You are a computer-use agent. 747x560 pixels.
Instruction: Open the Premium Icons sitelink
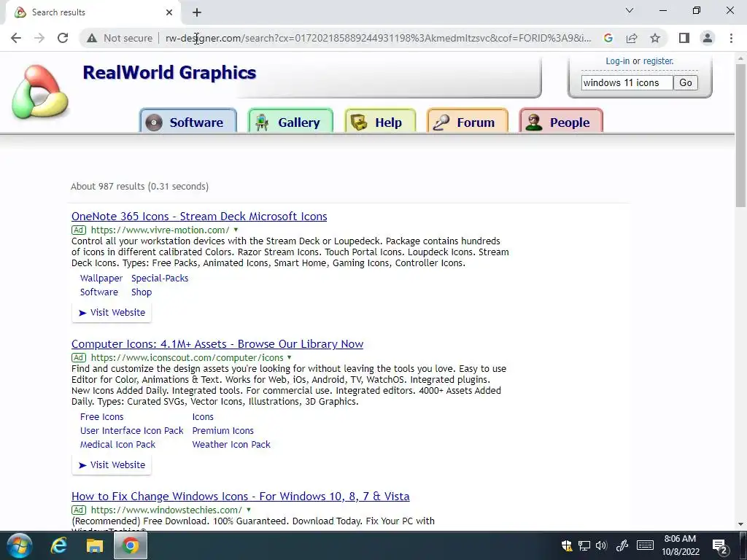[222, 430]
